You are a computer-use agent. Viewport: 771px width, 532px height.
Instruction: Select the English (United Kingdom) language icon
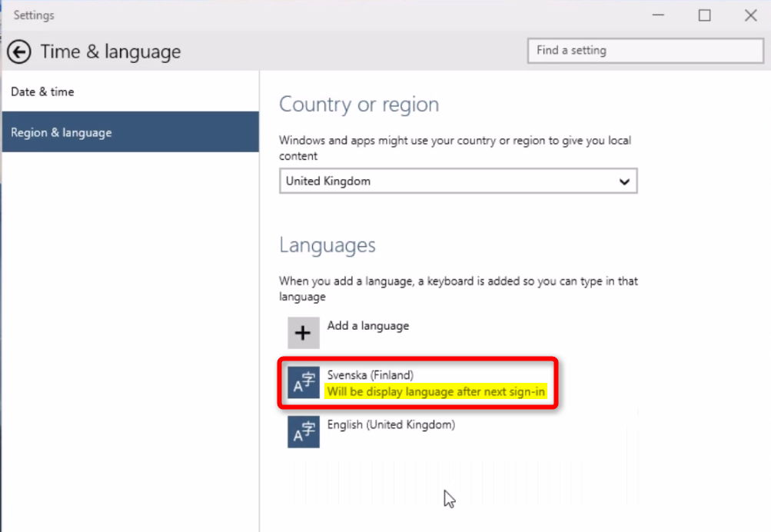tap(304, 432)
